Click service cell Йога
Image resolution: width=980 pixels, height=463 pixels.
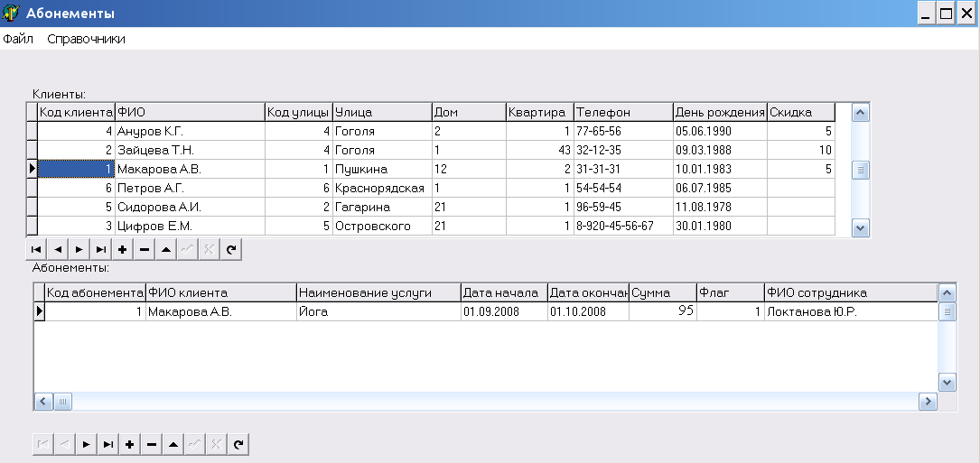(378, 311)
